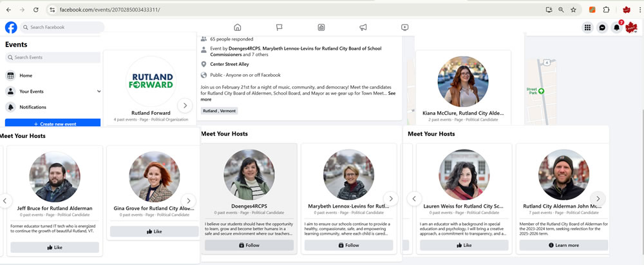
Task: Click the orange extension icon in browser toolbar
Action: coord(592,10)
